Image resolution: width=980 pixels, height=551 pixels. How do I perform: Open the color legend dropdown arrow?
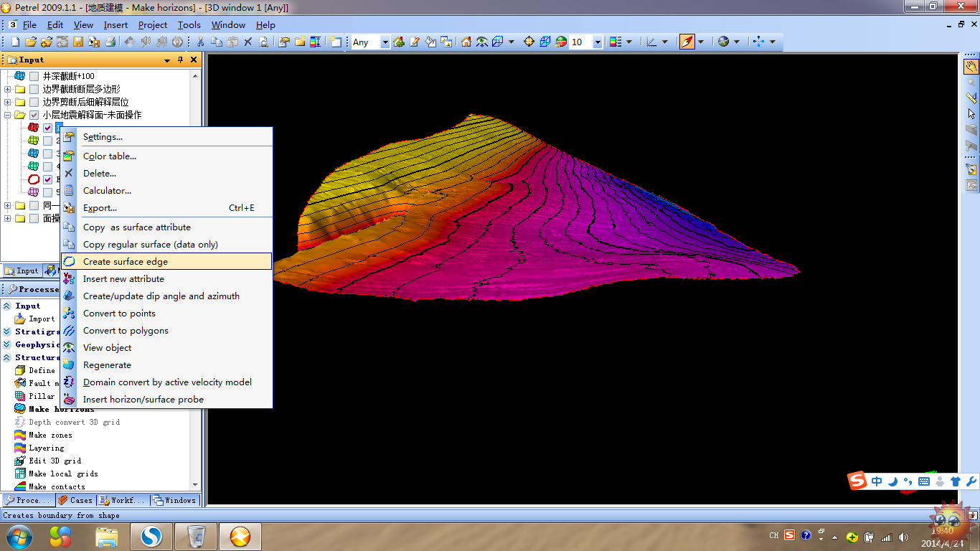[629, 42]
